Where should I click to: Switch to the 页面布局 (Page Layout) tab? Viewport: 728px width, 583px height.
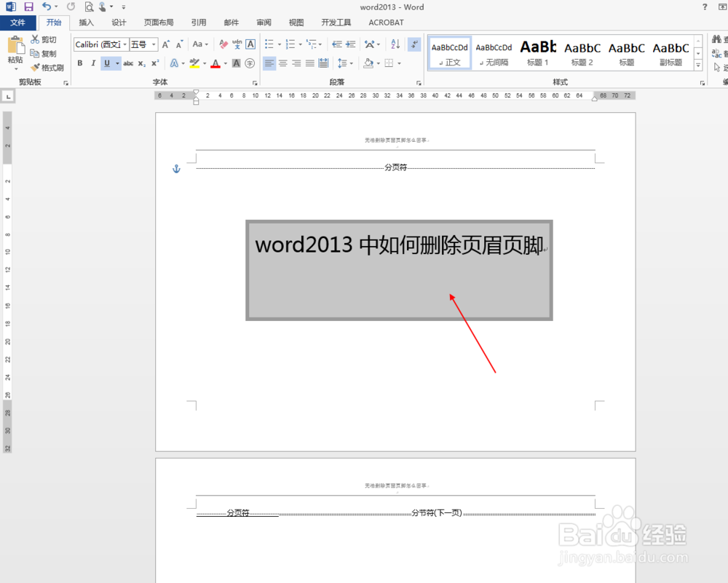159,23
